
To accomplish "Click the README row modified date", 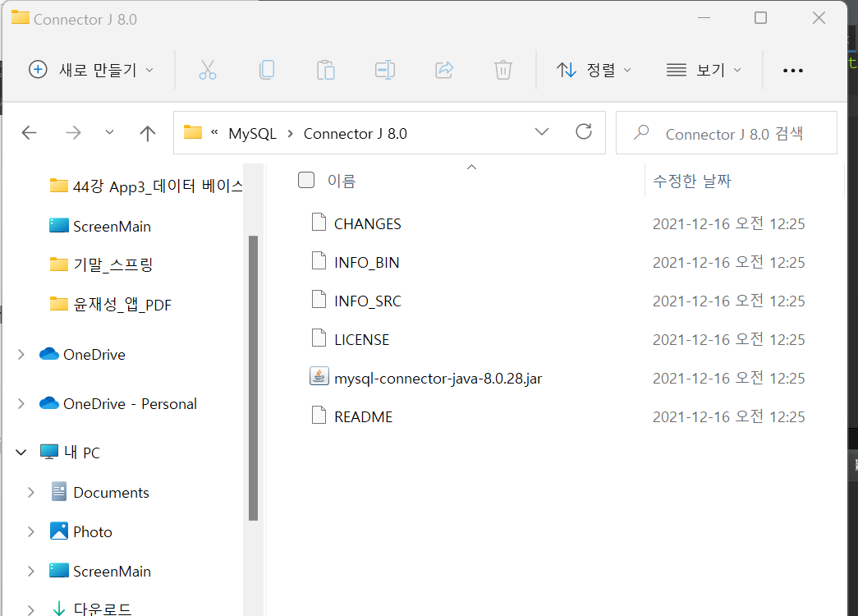I will point(729,416).
